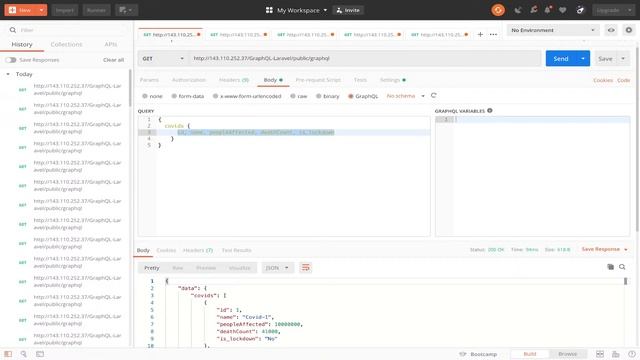Screen dimensions: 640x360
Task: Click the heart icon in header
Action: tap(563, 10)
